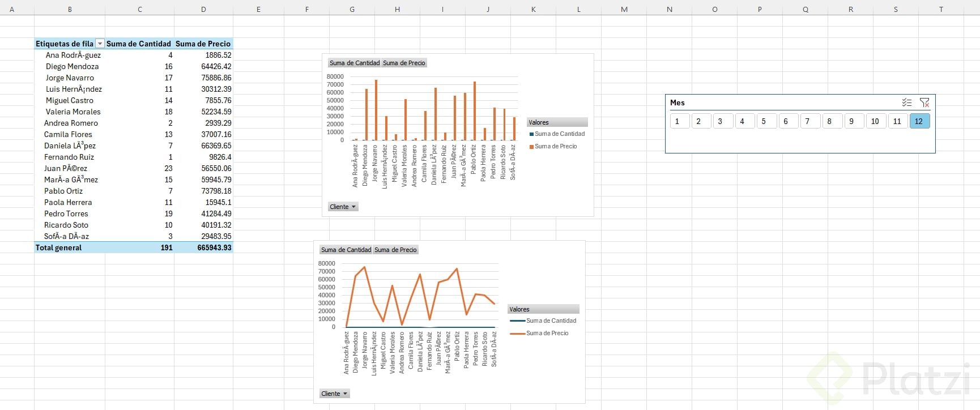Select month 10 in the Mes slicer
Screen dimensions: 980x410
(x=876, y=121)
